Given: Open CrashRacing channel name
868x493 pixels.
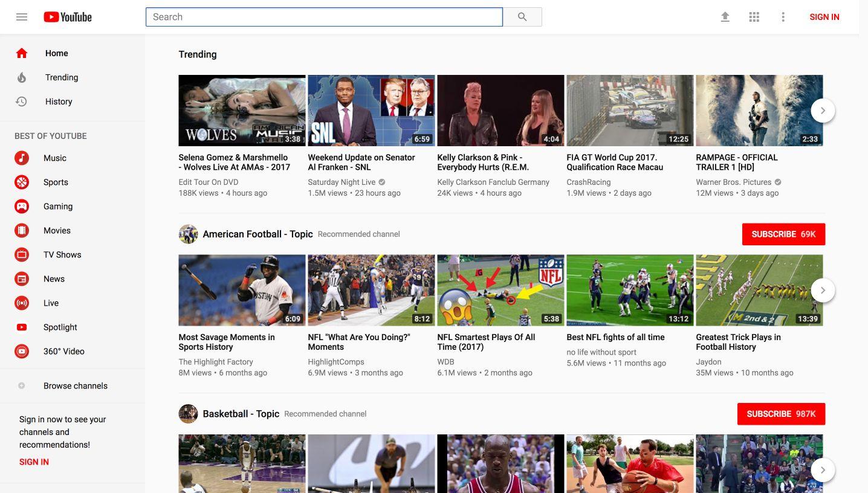Looking at the screenshot, I should click(x=588, y=182).
